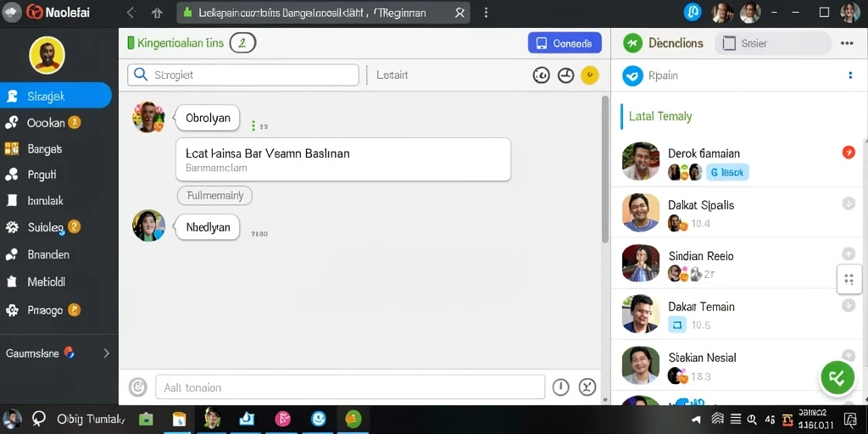Switch to the Srsier tab

pos(773,43)
